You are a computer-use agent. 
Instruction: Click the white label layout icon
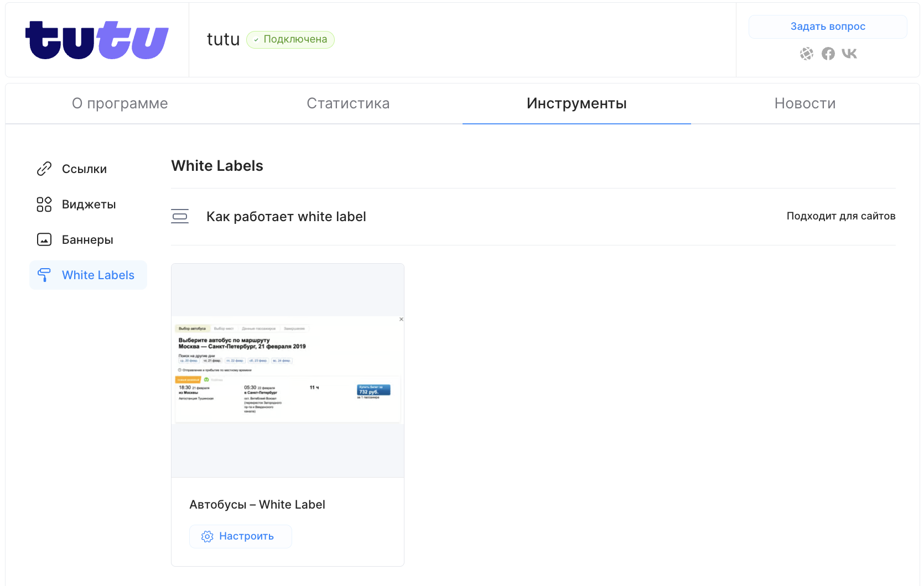(180, 216)
